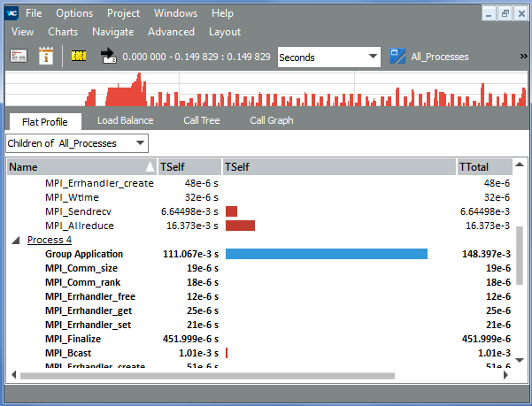Select the MPI_Errhandler_create 48e-6 row
The width and height of the screenshot is (532, 406).
pyautogui.click(x=260, y=183)
